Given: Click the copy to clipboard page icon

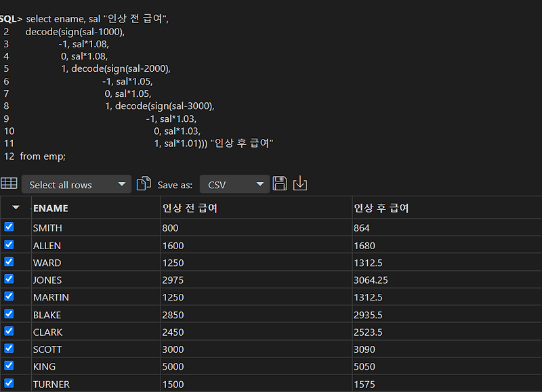Looking at the screenshot, I should (x=144, y=183).
